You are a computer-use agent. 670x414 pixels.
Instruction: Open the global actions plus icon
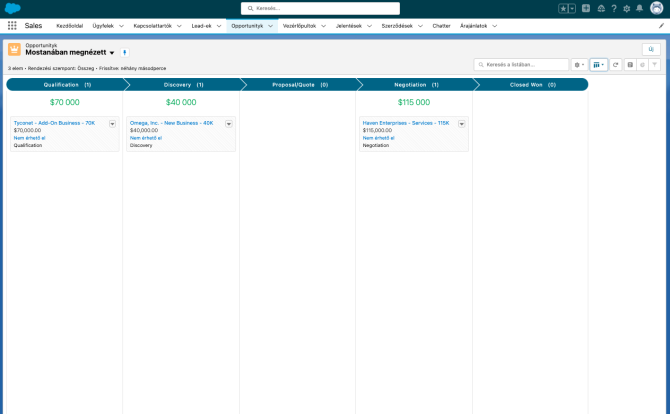(x=586, y=8)
